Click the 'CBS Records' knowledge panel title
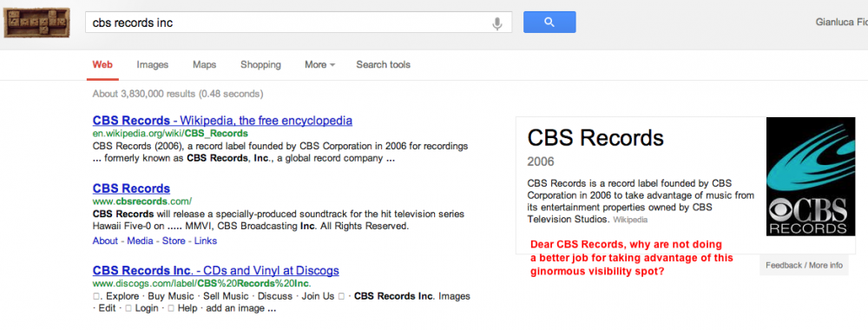Image resolution: width=868 pixels, height=330 pixels. click(x=595, y=138)
